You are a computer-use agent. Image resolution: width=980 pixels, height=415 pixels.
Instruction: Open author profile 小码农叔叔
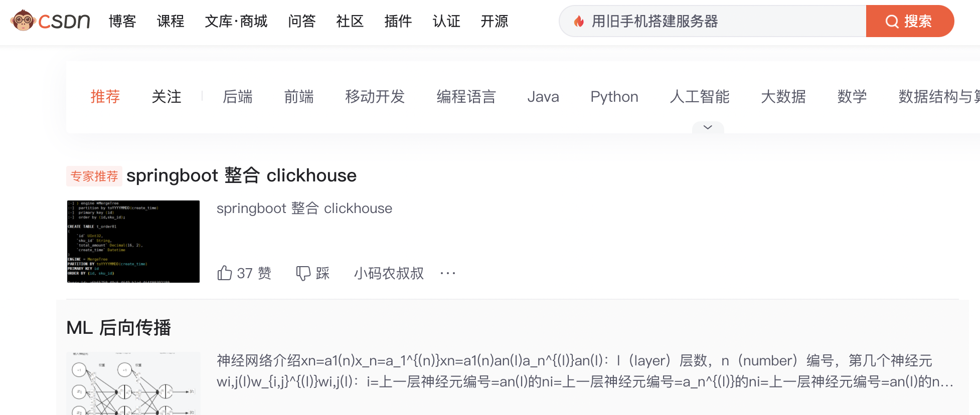pos(389,274)
